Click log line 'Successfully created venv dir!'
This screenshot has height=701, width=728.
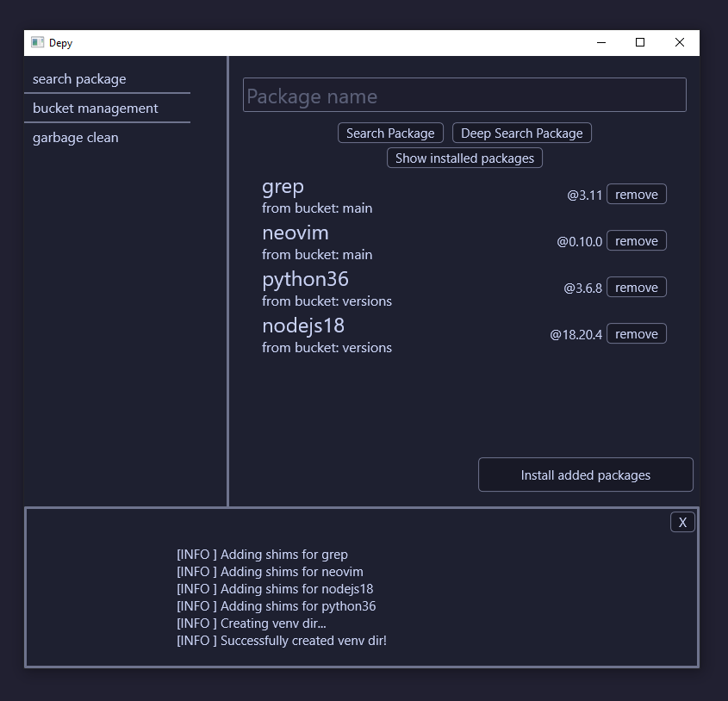282,641
